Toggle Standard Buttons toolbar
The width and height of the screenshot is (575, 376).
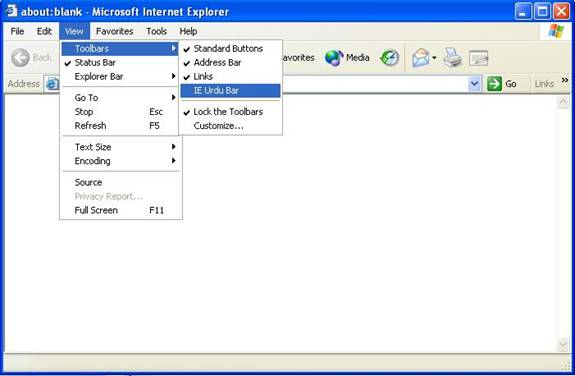pyautogui.click(x=230, y=48)
